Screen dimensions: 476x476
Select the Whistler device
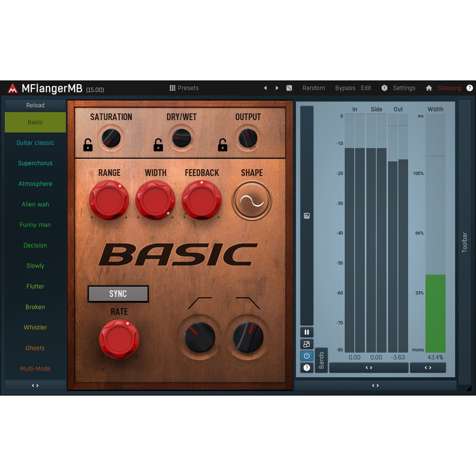click(x=35, y=327)
